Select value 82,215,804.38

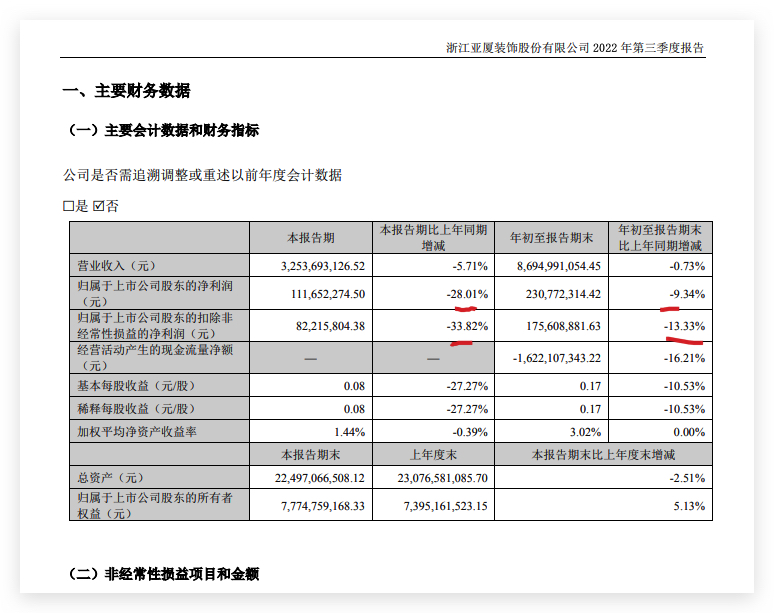click(330, 326)
